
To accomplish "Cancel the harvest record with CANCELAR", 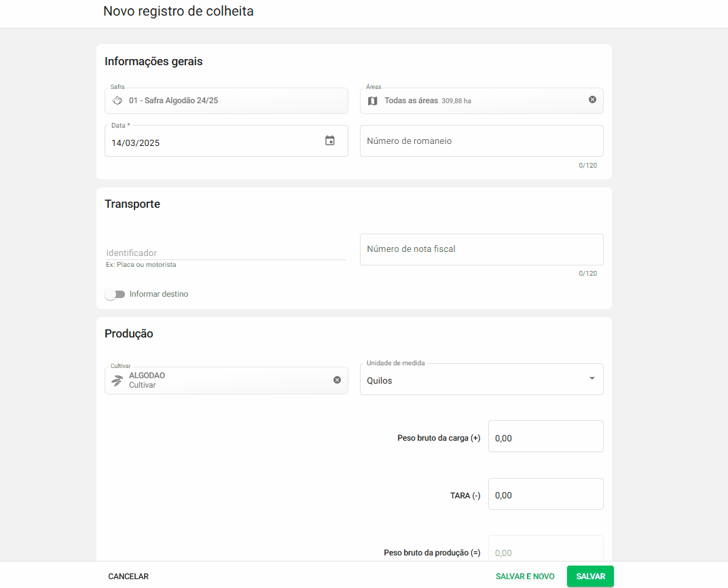I will pos(128,576).
